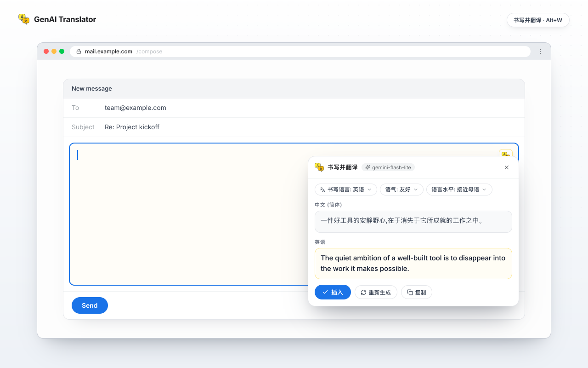Click the translator icon in message body corner

(x=505, y=153)
